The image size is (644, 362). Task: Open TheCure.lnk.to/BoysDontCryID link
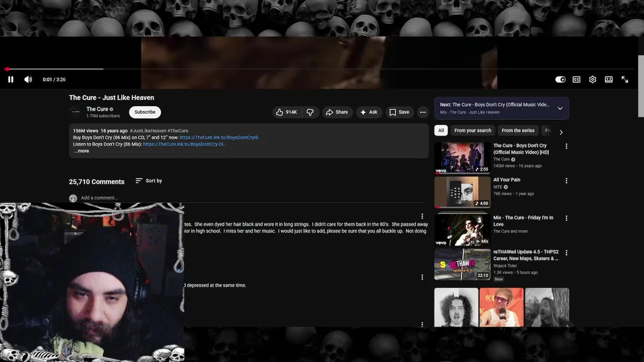pyautogui.click(x=219, y=137)
